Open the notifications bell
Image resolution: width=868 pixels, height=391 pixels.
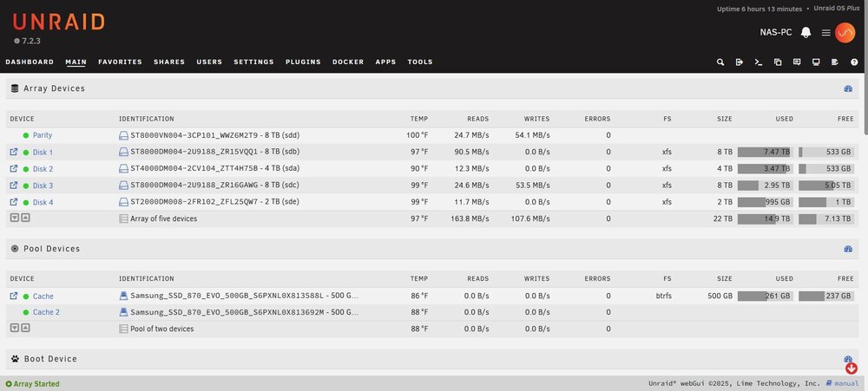point(806,33)
